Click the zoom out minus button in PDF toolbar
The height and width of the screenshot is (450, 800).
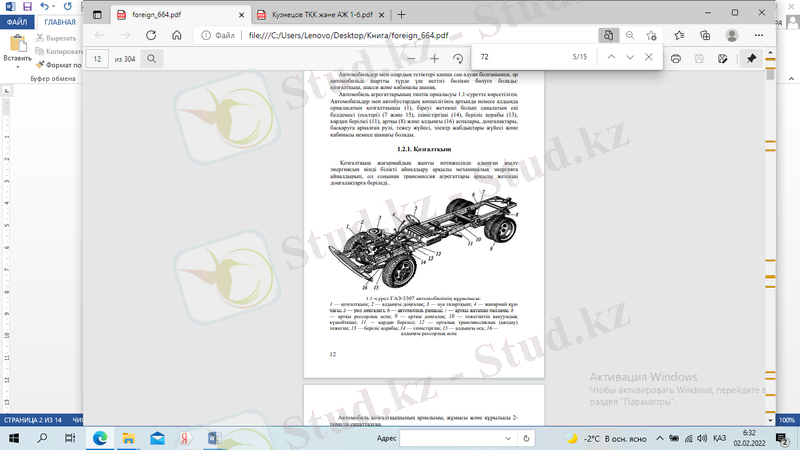[410, 59]
